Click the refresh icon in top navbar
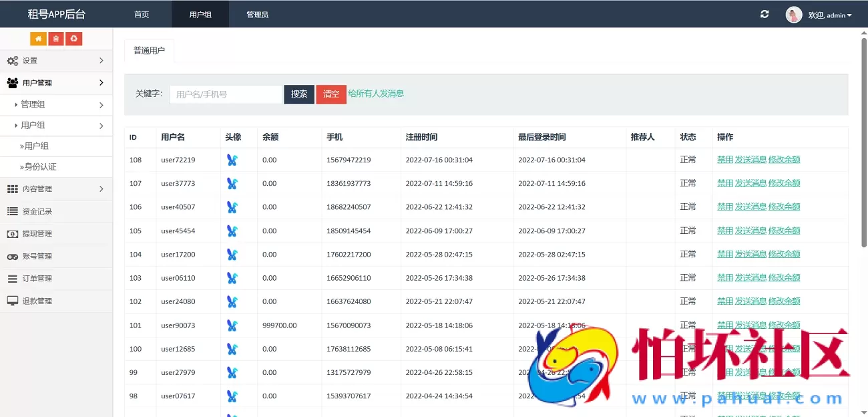The height and width of the screenshot is (417, 868). [765, 13]
